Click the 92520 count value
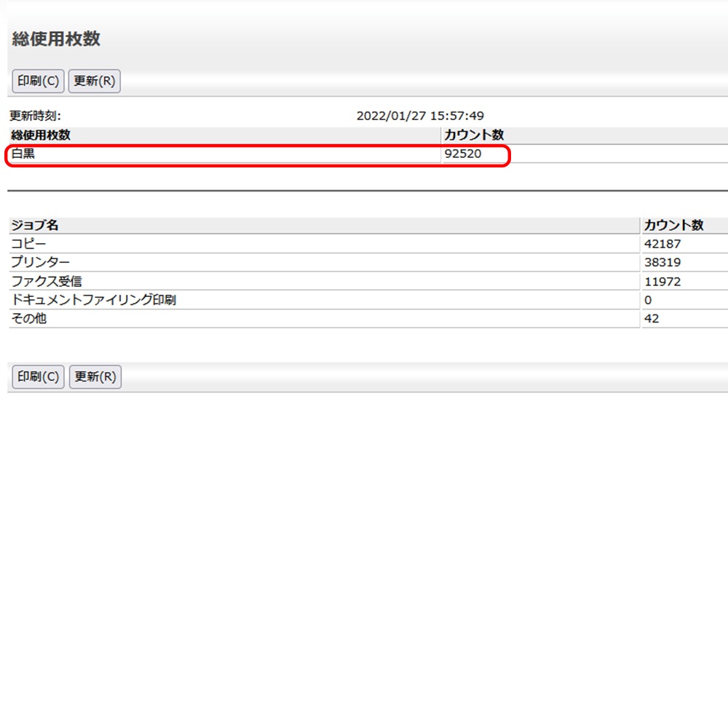The height and width of the screenshot is (728, 728). (x=463, y=154)
